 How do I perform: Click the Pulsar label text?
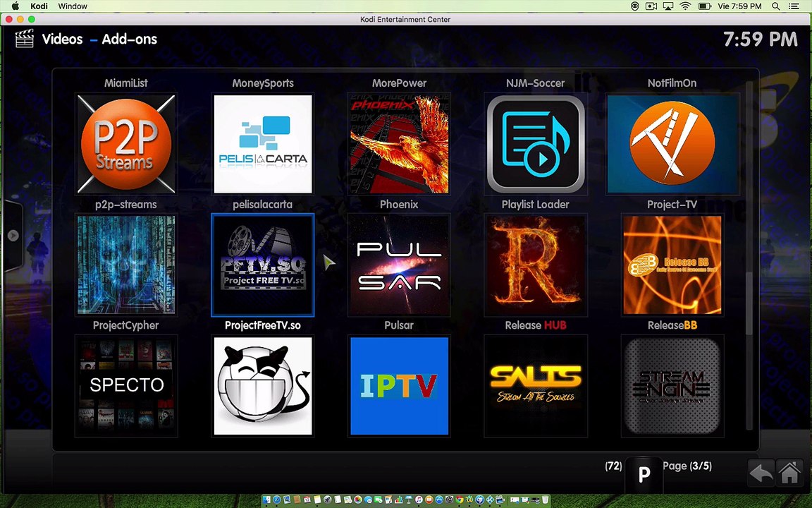(x=399, y=325)
